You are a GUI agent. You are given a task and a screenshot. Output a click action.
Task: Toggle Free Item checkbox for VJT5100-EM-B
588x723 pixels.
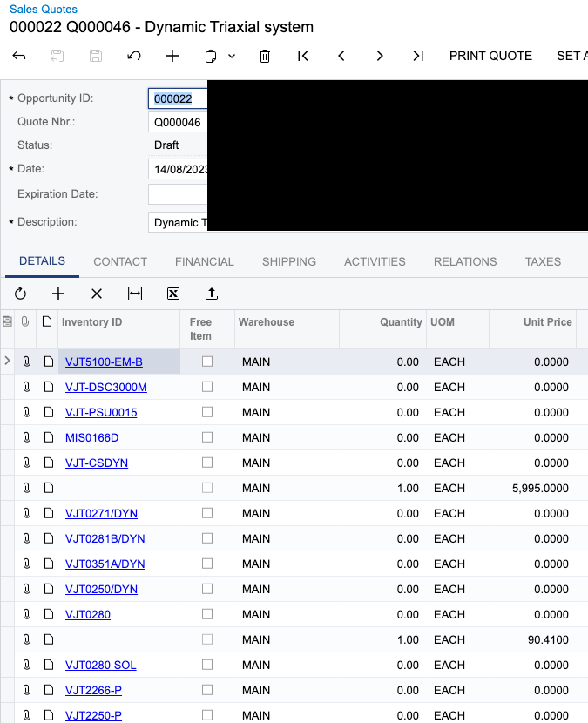(207, 361)
